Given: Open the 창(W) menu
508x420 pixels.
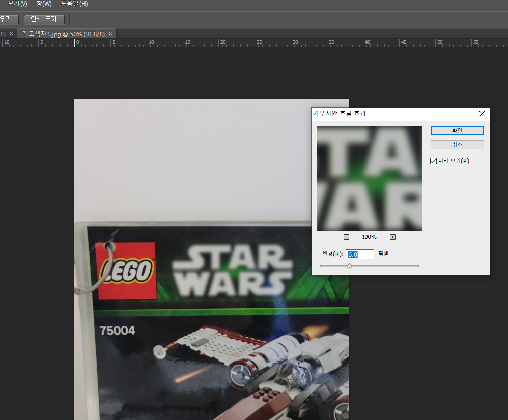Looking at the screenshot, I should click(44, 4).
